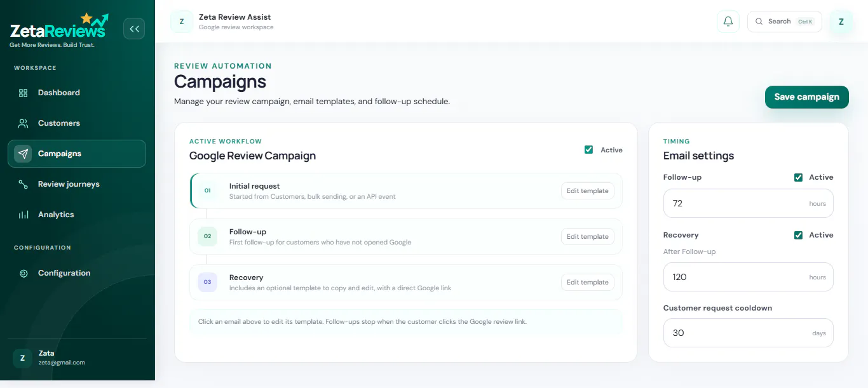
Task: Save the campaign
Action: click(x=806, y=97)
